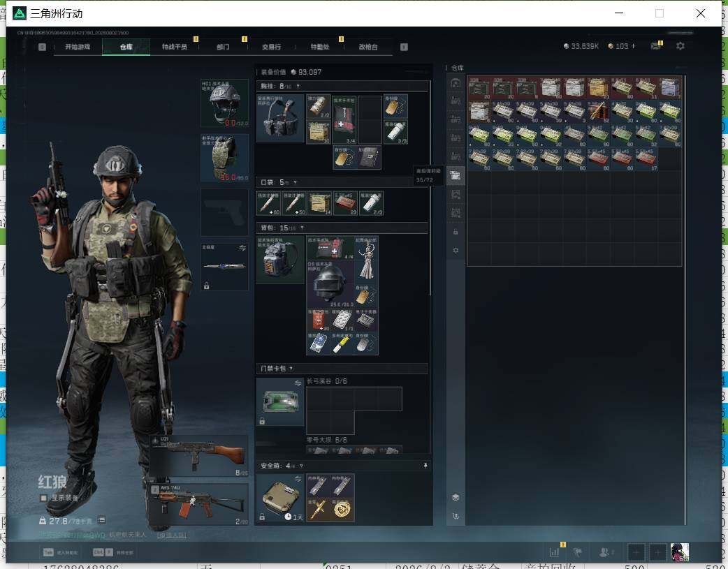This screenshot has width=728, height=569.
Task: Click the Tab shortcut hint button at bottom
Action: point(60,552)
